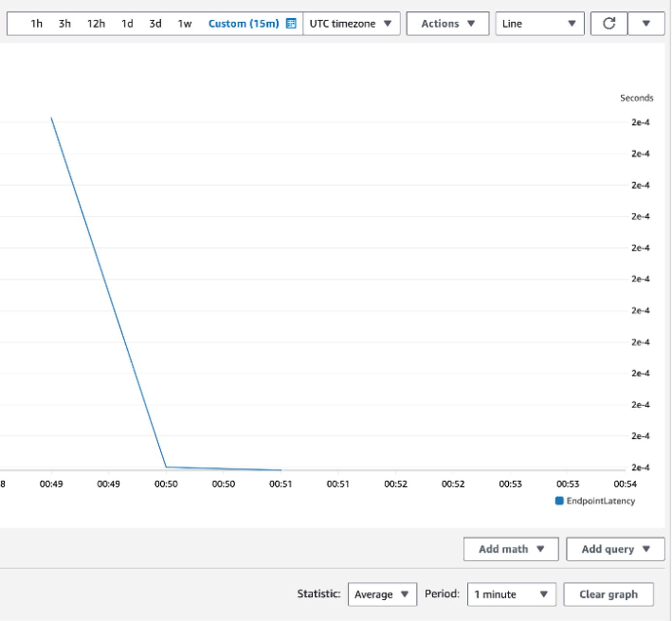This screenshot has width=672, height=621.
Task: Click the EndpointLatency legend color square
Action: point(559,501)
